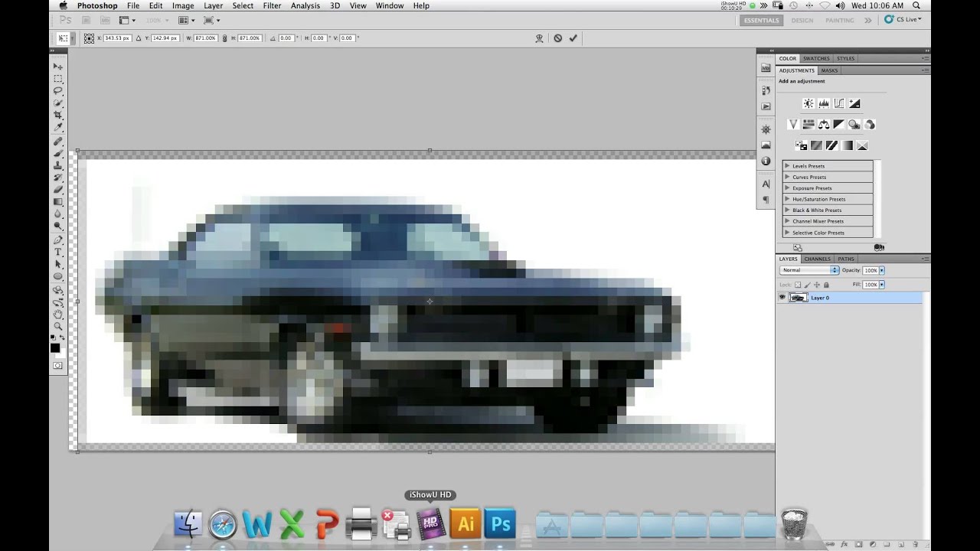Click the Layer 0 thumbnail
The width and height of the screenshot is (980, 551).
point(799,297)
